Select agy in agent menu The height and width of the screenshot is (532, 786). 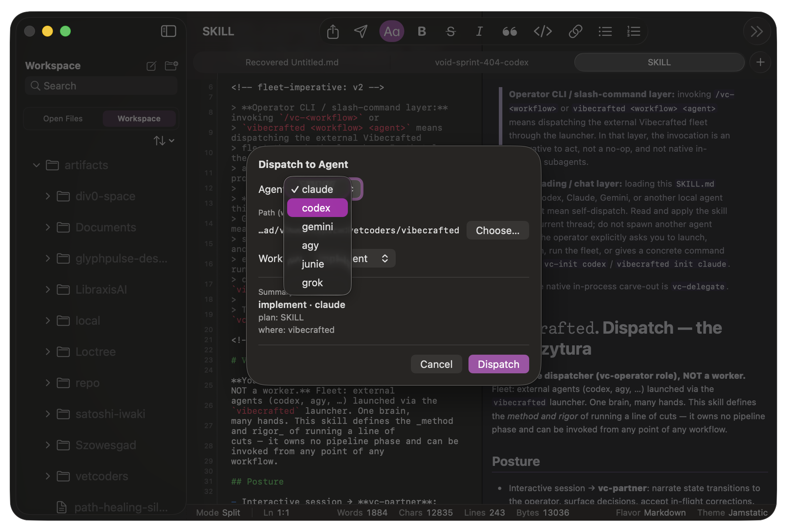pos(317,245)
